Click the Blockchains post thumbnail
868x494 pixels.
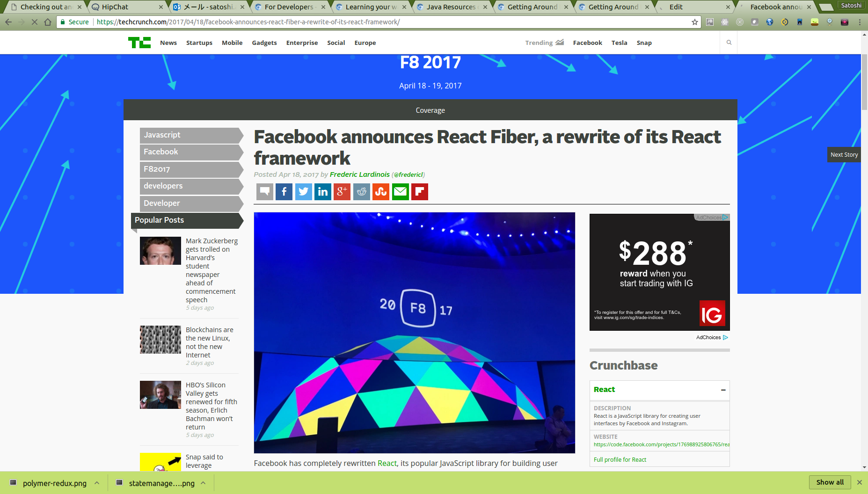pos(160,340)
